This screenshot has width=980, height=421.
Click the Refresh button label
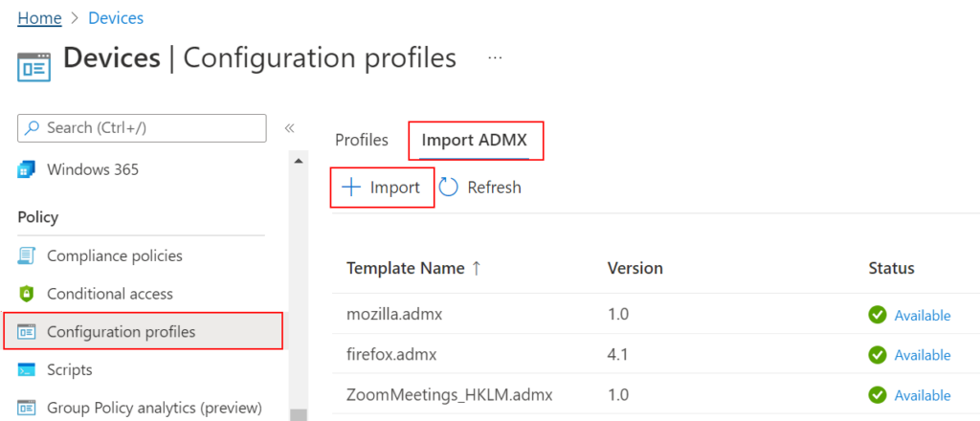click(494, 188)
